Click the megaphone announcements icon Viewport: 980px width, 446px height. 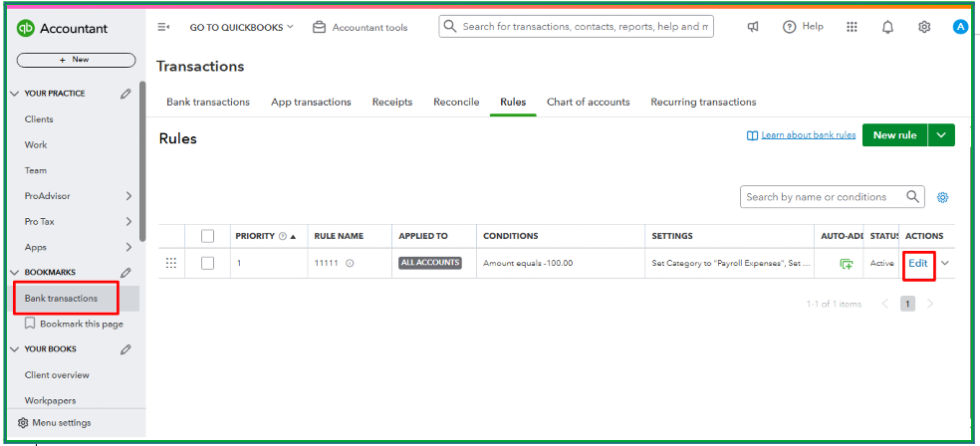[753, 27]
